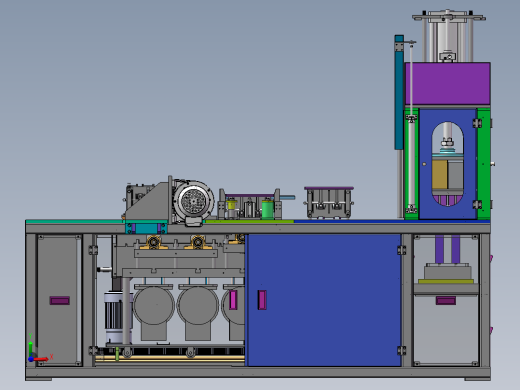Select the tall teal column beside press tower
This screenshot has height=390, width=520.
[399, 92]
